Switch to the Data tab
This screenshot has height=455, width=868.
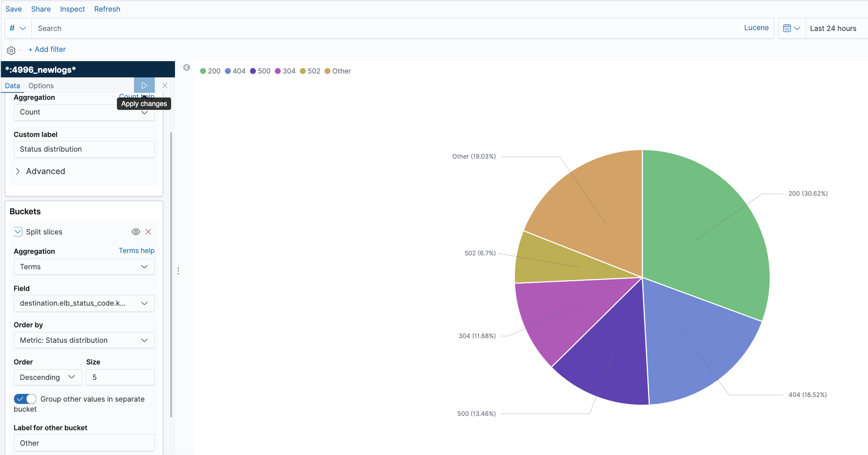(x=12, y=86)
